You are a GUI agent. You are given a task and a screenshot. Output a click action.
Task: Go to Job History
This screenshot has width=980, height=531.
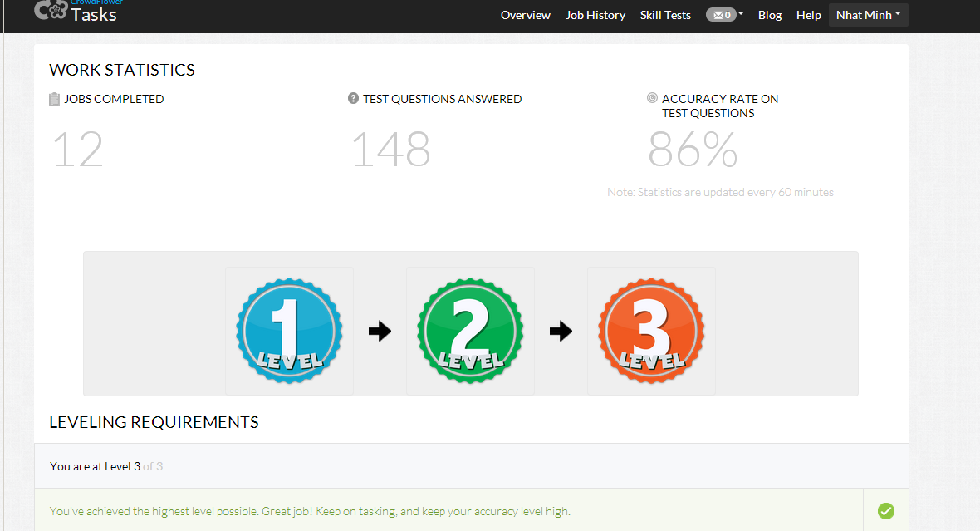pyautogui.click(x=595, y=15)
